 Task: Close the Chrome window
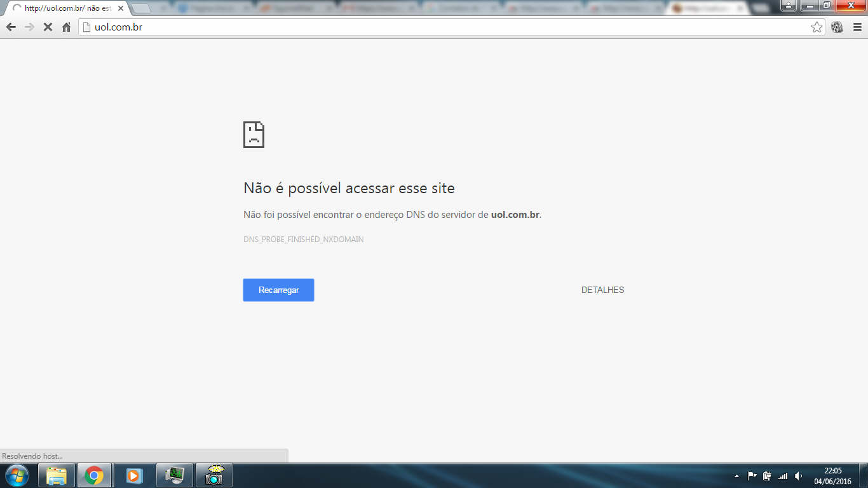[x=850, y=5]
